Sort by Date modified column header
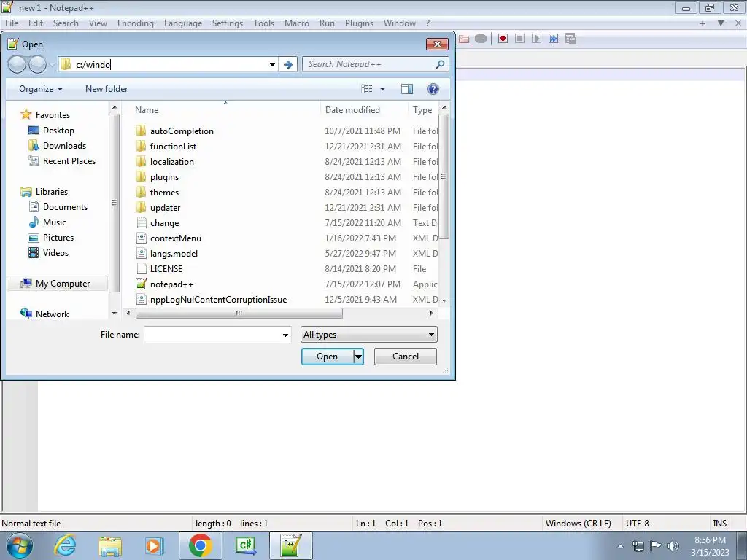The height and width of the screenshot is (560, 747). [352, 110]
